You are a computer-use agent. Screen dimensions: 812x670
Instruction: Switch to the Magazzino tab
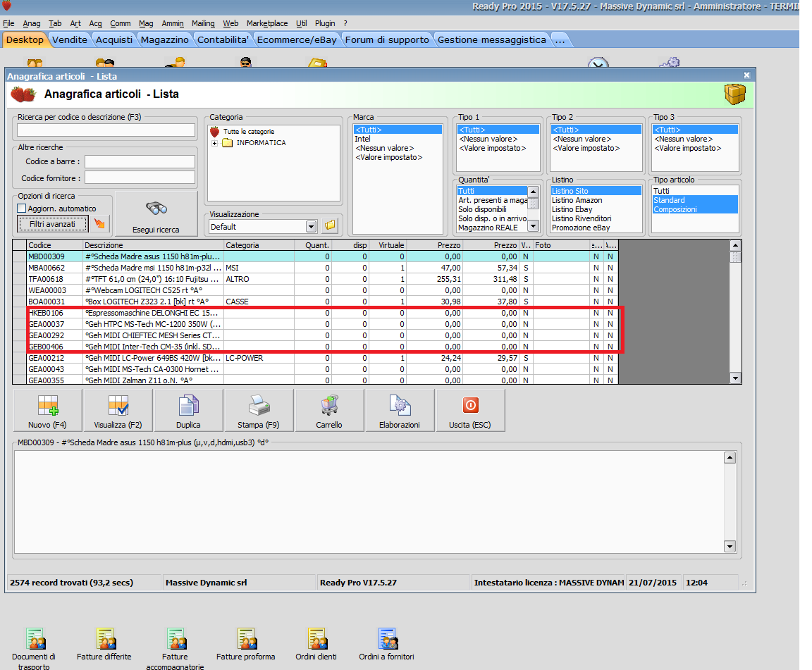click(x=165, y=40)
